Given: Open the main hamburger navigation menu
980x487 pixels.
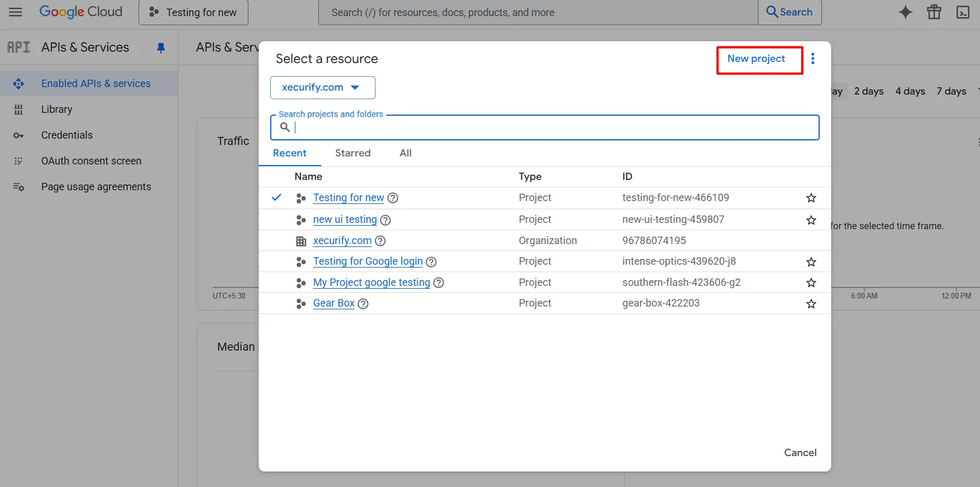Looking at the screenshot, I should tap(15, 12).
